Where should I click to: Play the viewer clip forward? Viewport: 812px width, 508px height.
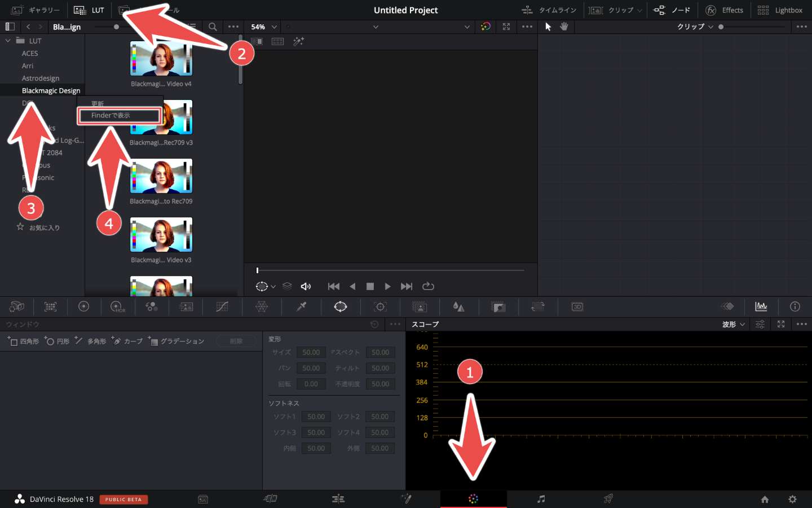387,286
